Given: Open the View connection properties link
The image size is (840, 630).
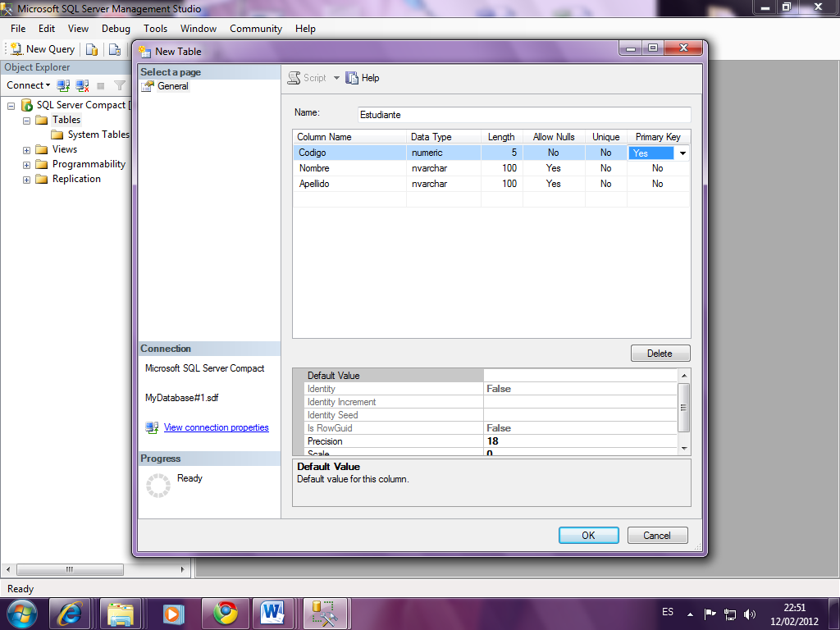Looking at the screenshot, I should [x=216, y=427].
